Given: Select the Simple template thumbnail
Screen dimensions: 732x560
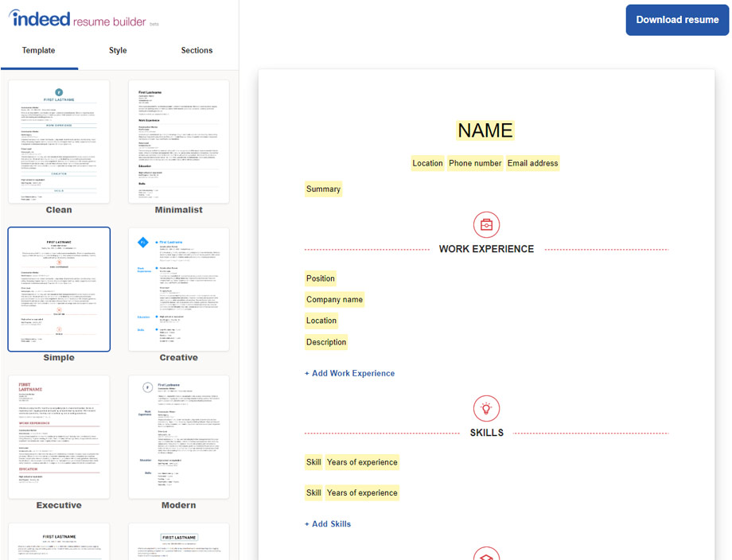Looking at the screenshot, I should (59, 290).
